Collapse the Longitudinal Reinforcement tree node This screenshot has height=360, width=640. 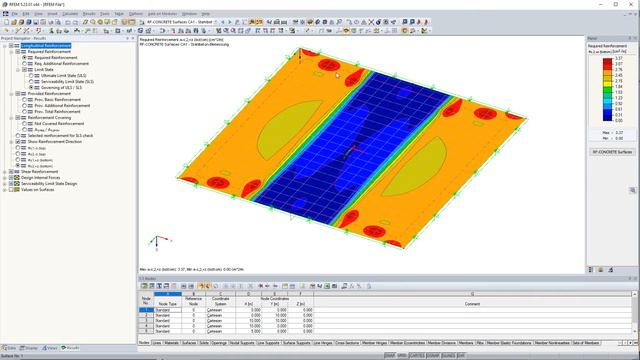tap(5, 46)
